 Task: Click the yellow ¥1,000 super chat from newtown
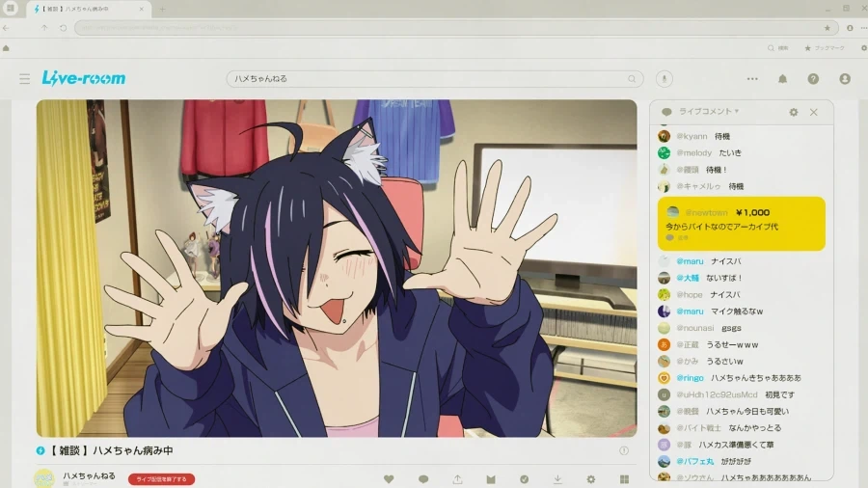click(x=742, y=224)
